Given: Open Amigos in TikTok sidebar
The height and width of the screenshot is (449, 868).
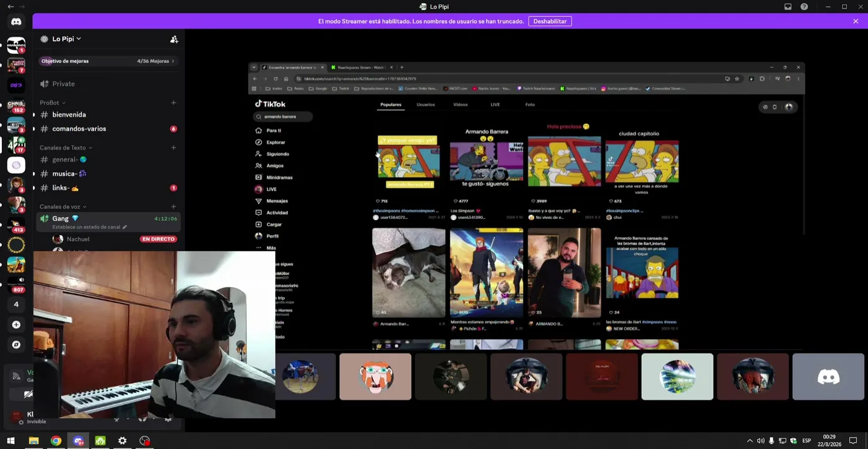Looking at the screenshot, I should click(269, 166).
